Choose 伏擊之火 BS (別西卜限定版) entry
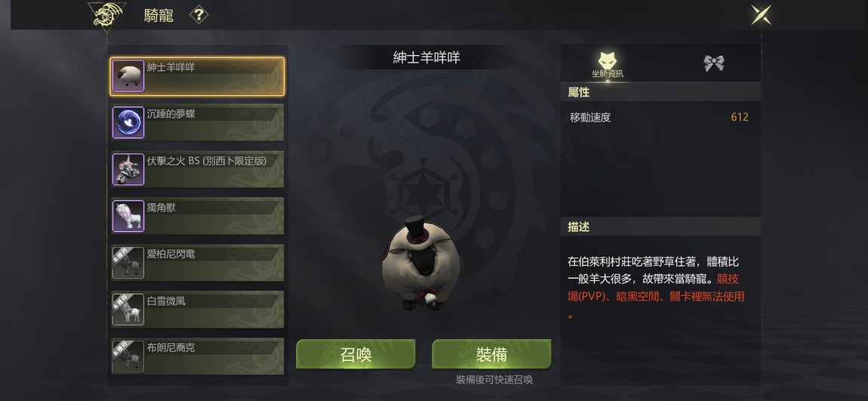The width and height of the screenshot is (868, 401). [x=198, y=169]
